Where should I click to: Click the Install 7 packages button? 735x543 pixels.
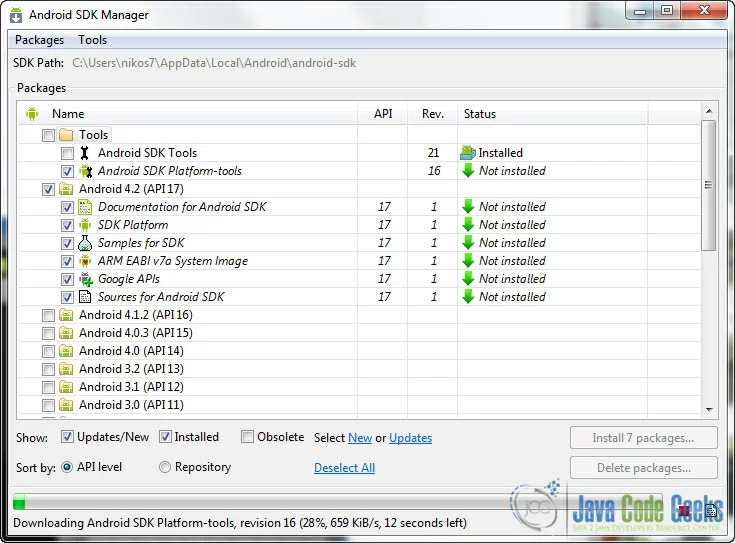(644, 438)
